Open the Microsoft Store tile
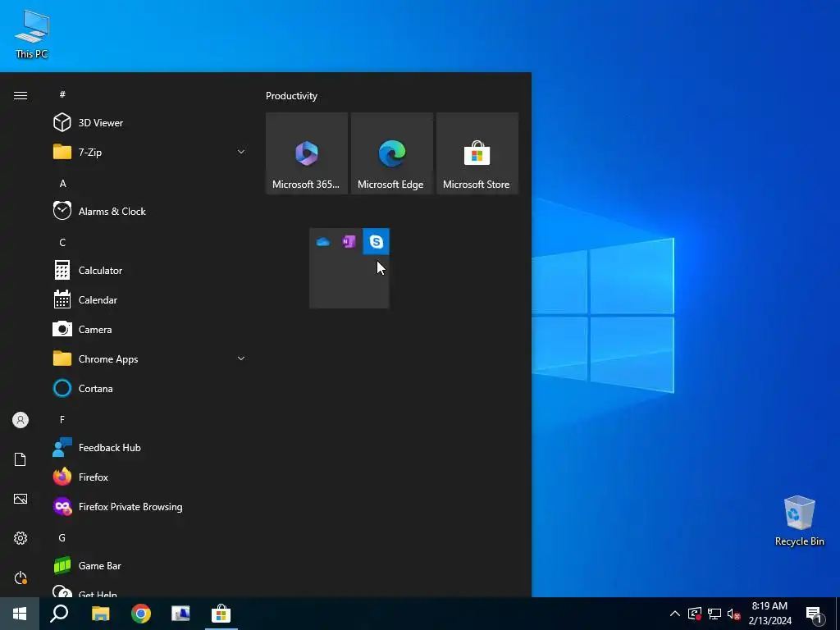This screenshot has height=630, width=840. (x=477, y=153)
